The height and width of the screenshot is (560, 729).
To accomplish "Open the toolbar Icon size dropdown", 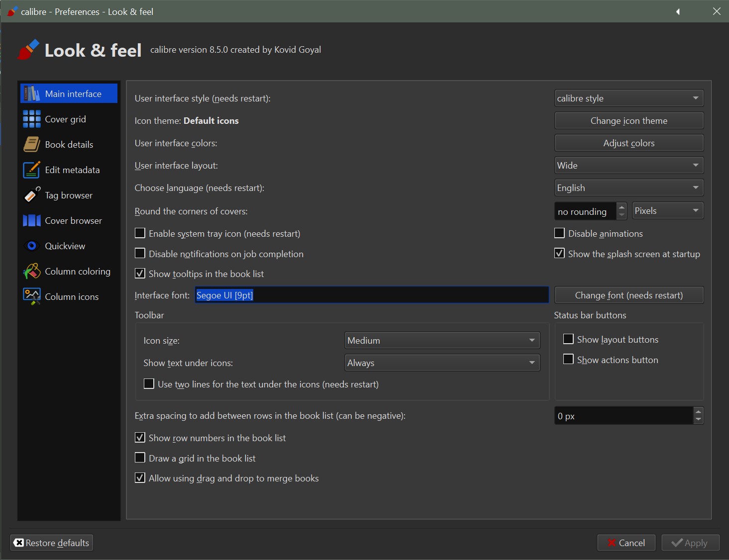I will 442,341.
